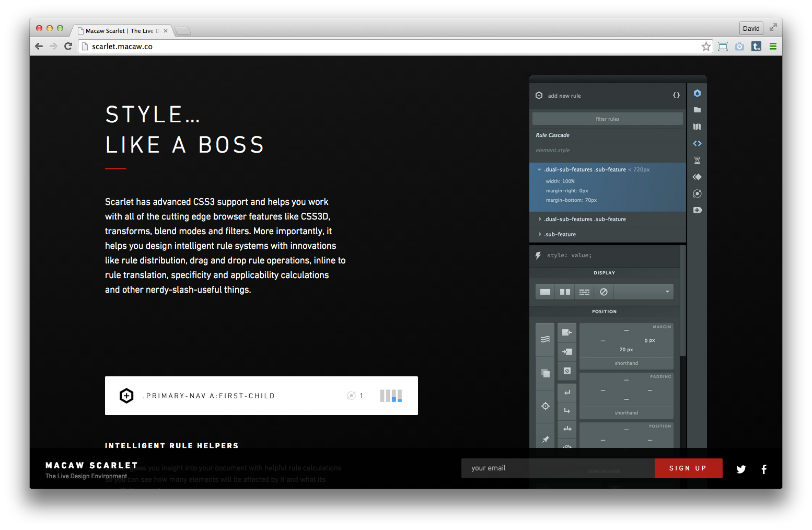
Task: Toggle the clear right corner-arrow button
Action: (x=567, y=411)
